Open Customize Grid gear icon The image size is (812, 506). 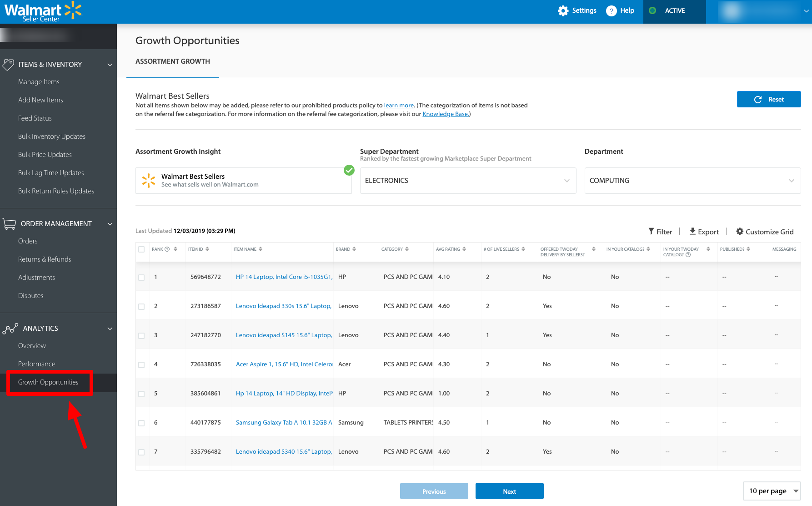(740, 232)
